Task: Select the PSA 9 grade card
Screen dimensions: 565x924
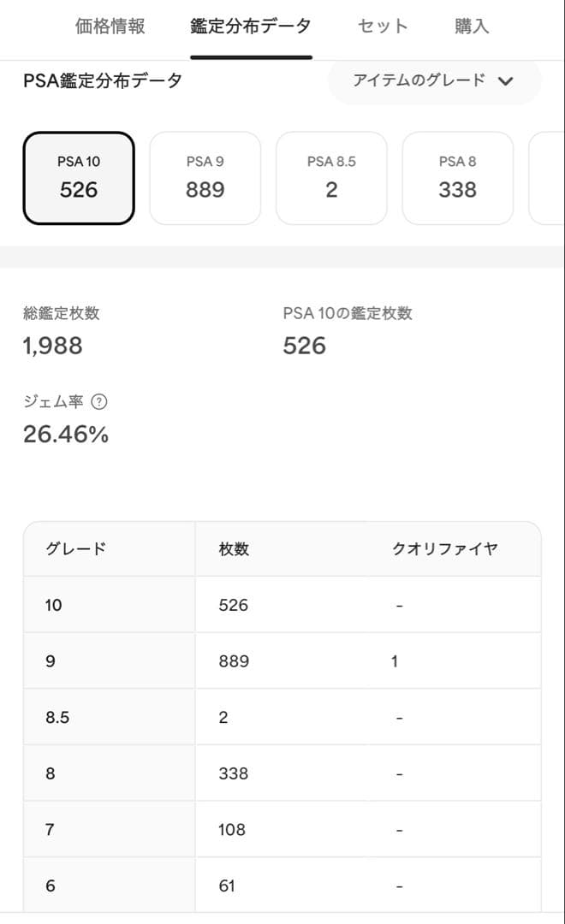Action: coord(205,178)
